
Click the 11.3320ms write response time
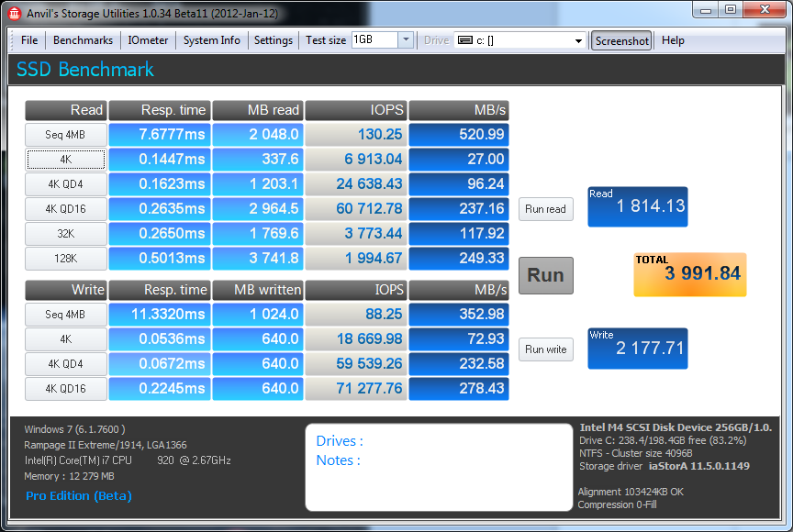(x=160, y=315)
